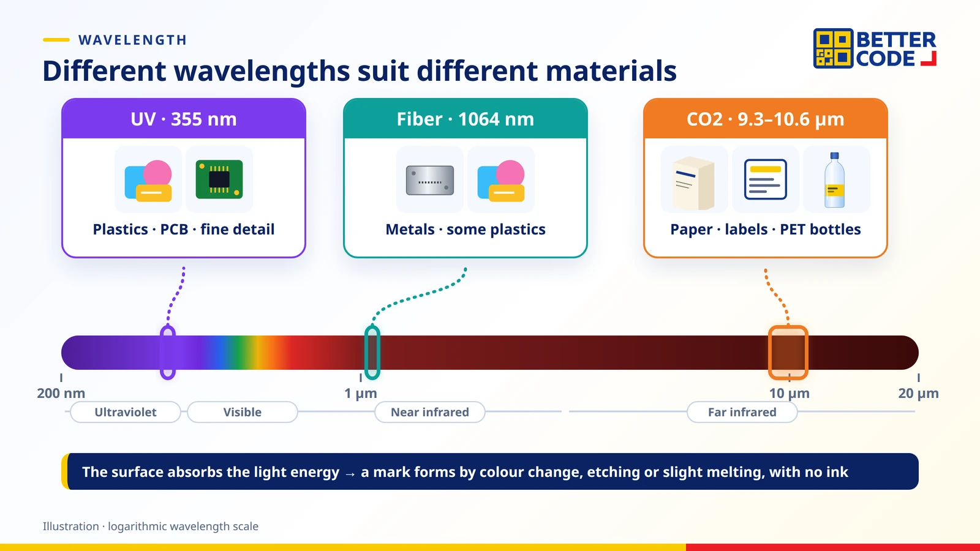The image size is (980, 551).
Task: Select the UV · 355 nm header
Action: (x=184, y=119)
